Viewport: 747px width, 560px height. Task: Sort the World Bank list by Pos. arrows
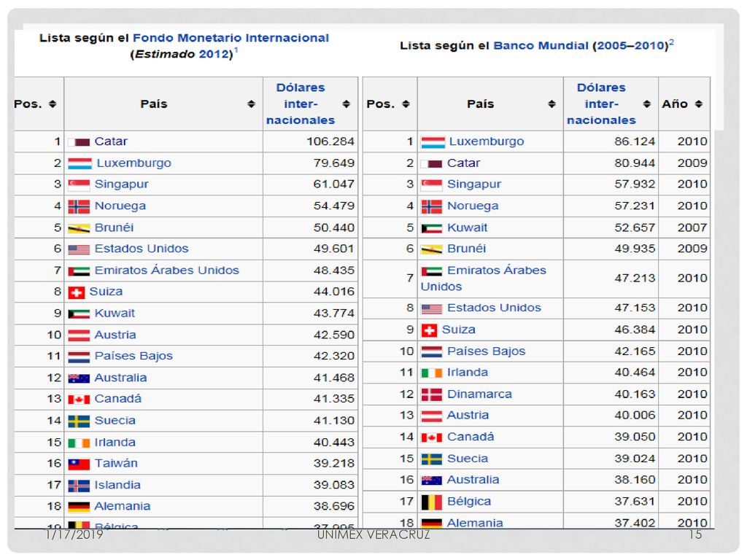click(406, 104)
